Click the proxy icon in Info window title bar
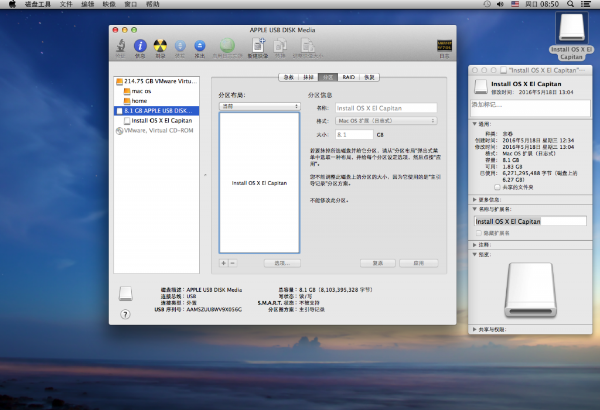 (x=504, y=70)
